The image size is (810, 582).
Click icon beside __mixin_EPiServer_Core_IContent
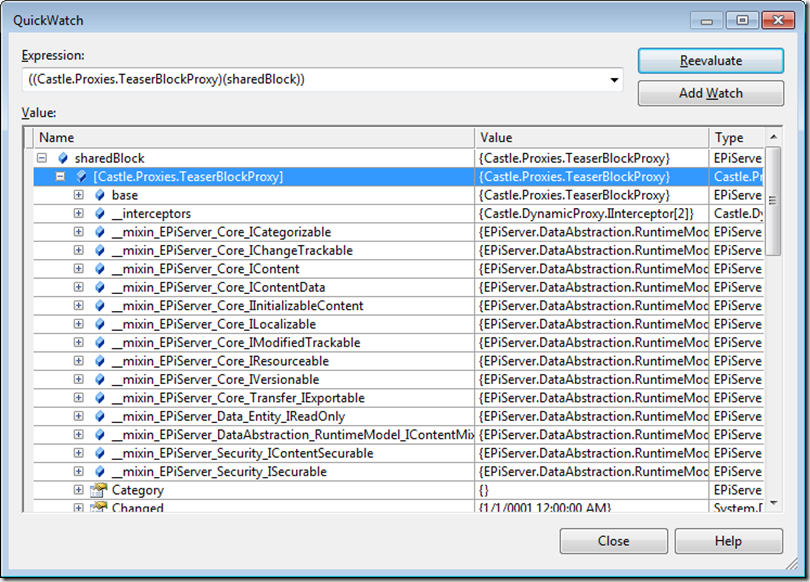99,268
